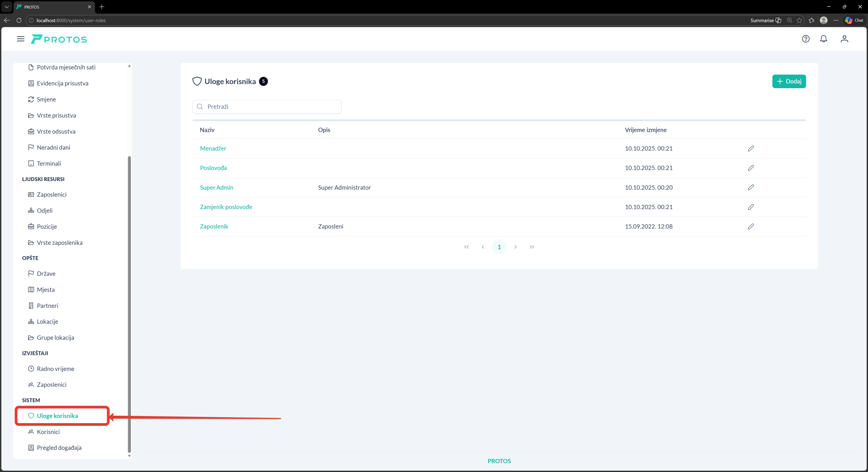This screenshot has width=868, height=472.
Task: Open the help question mark icon
Action: click(806, 39)
